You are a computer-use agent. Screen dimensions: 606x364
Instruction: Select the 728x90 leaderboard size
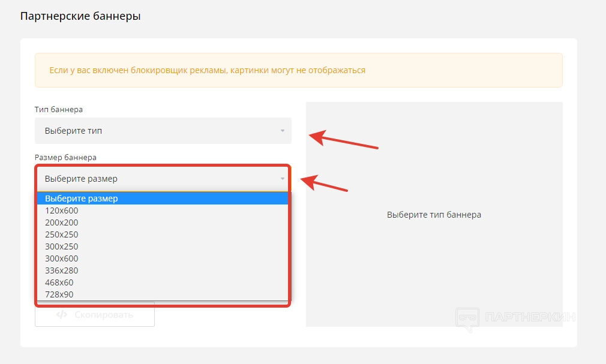tap(59, 294)
